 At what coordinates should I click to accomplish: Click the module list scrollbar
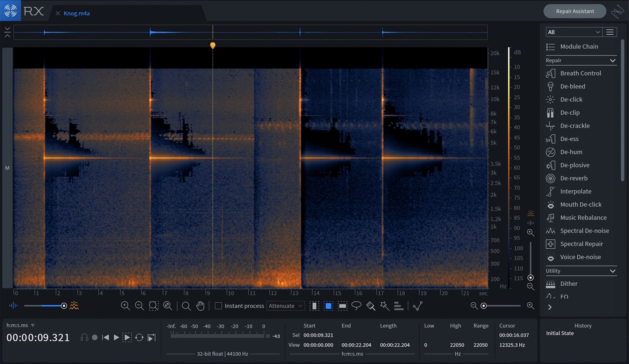point(622,110)
